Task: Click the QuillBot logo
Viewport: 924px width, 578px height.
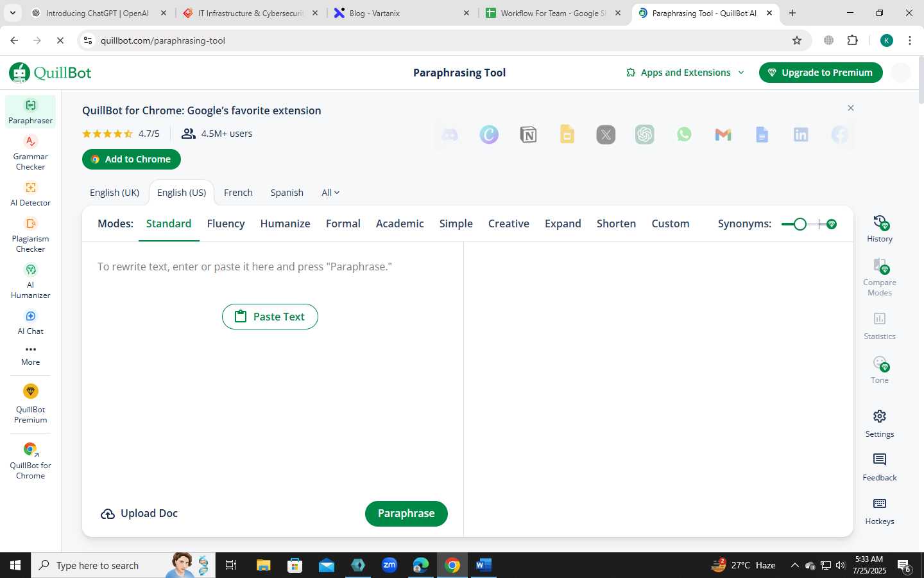Action: [x=50, y=73]
